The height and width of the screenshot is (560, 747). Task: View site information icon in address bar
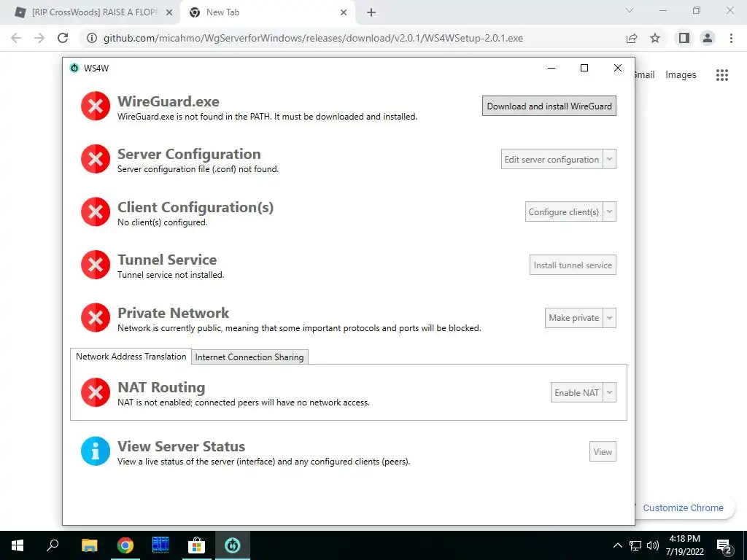91,38
